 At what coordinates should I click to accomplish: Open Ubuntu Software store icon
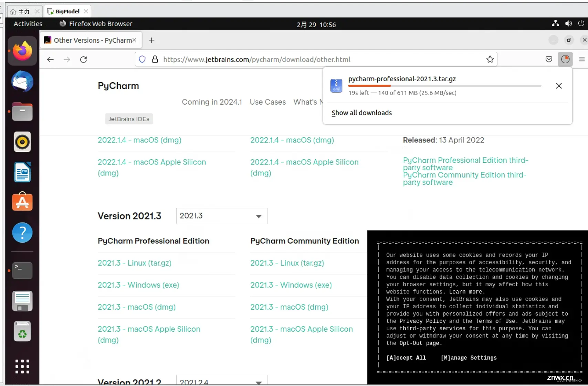click(x=22, y=202)
